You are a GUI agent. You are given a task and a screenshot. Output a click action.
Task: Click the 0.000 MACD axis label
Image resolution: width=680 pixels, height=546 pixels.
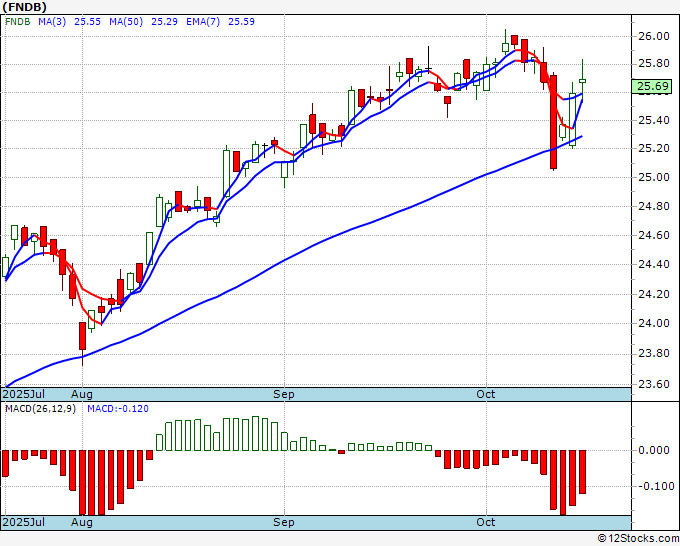[654, 451]
